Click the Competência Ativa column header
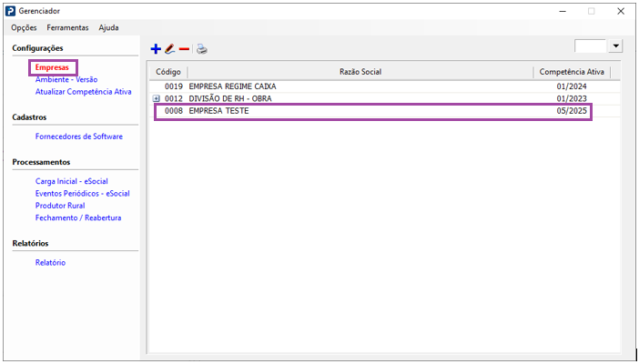This screenshot has width=639, height=364. pyautogui.click(x=572, y=72)
